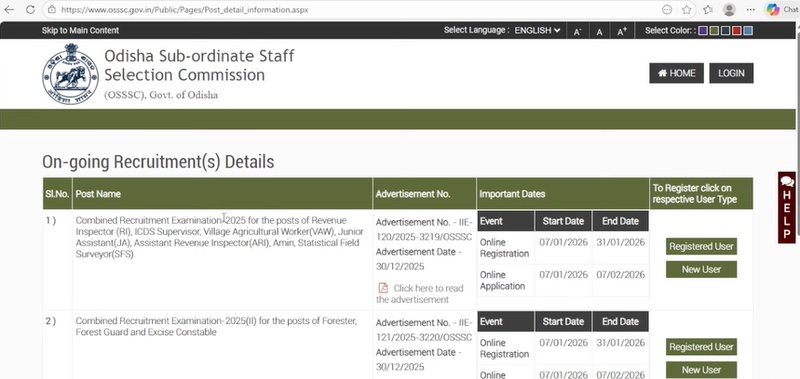Screen dimensions: 800x379
Task: Click New User for Forester recruitment
Action: 701,370
